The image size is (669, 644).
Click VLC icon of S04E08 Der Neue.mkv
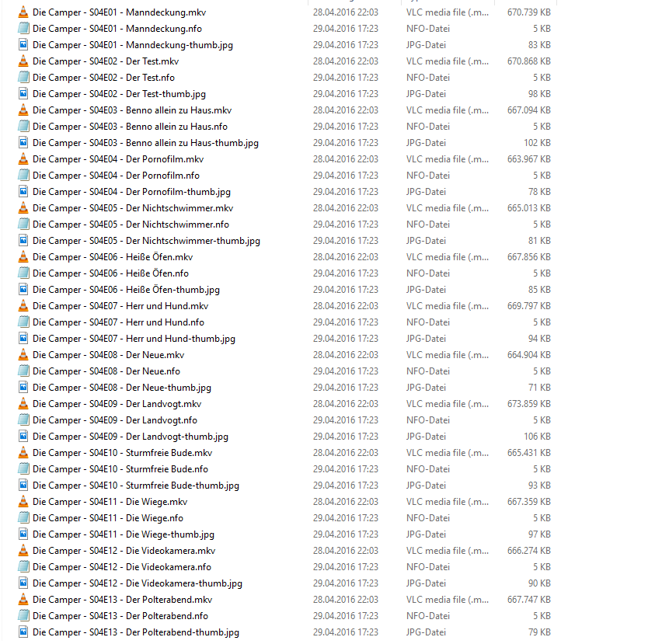click(x=23, y=355)
